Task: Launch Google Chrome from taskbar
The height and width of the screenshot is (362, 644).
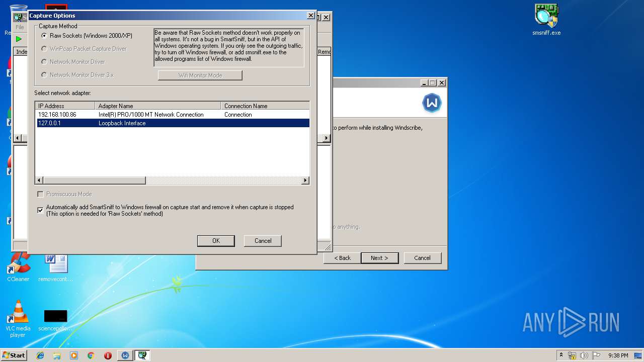Action: 91,355
